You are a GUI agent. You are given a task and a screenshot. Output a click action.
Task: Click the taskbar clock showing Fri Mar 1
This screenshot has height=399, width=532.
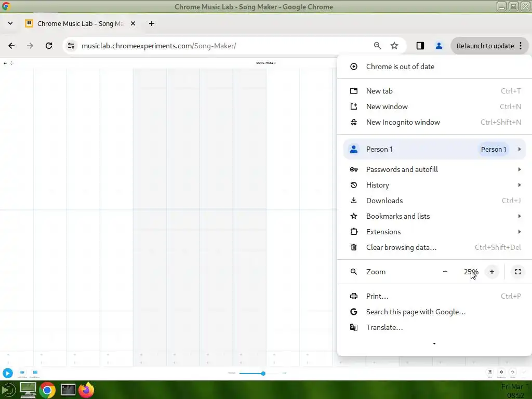click(x=516, y=391)
